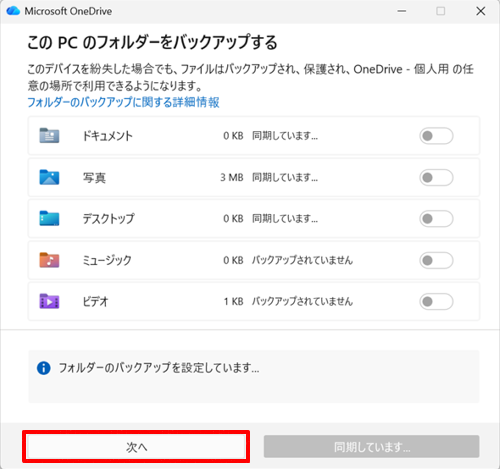Screen dimensions: 500x469
Task: Click the 同期しています... button
Action: pos(372,447)
